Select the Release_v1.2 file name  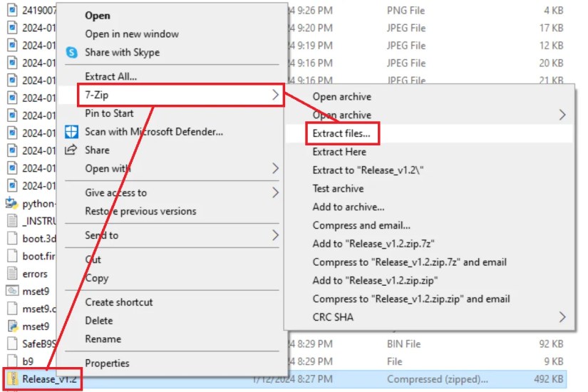click(49, 379)
